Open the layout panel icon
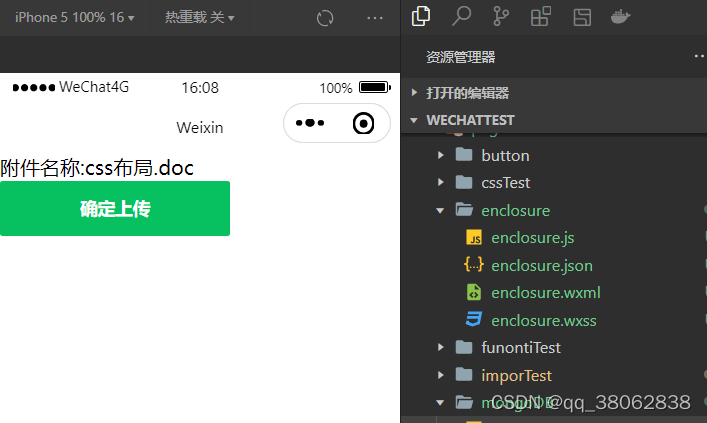The height and width of the screenshot is (423, 707). [x=582, y=18]
